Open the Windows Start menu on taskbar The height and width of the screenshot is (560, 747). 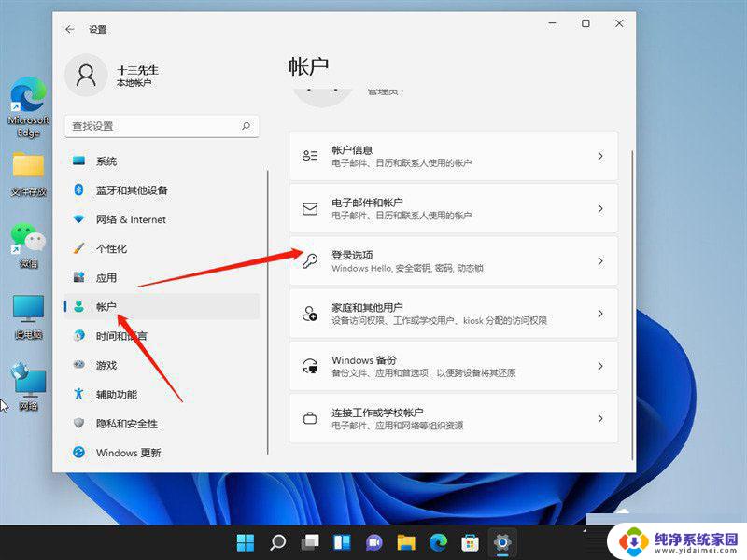(x=246, y=542)
